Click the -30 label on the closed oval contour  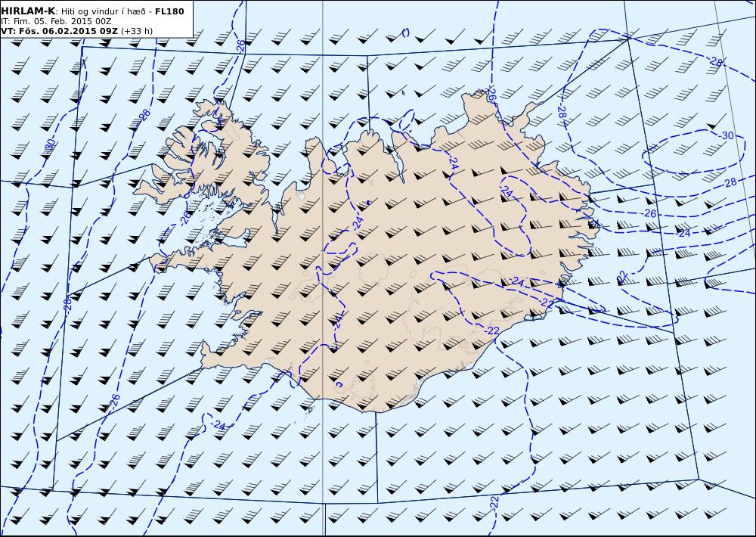[726, 135]
